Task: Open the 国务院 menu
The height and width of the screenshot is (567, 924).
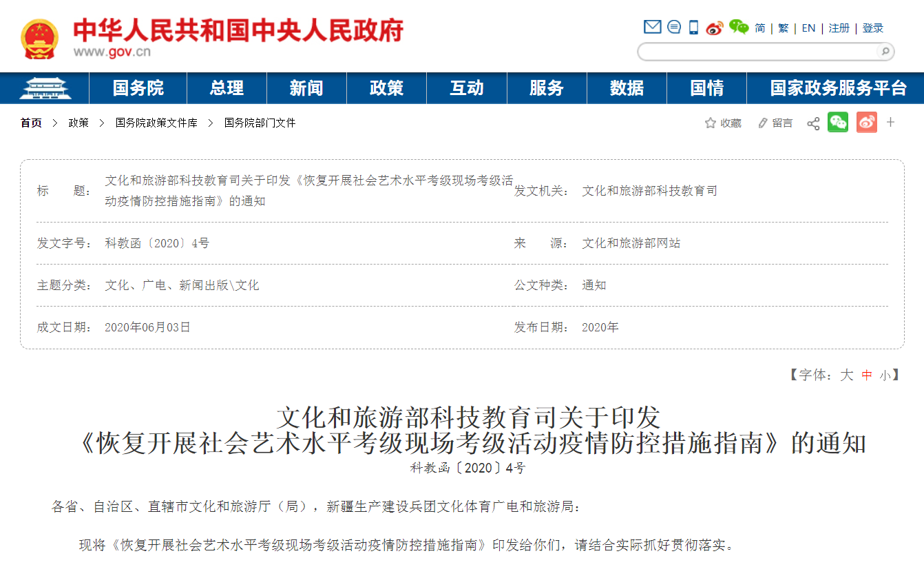Action: tap(138, 88)
